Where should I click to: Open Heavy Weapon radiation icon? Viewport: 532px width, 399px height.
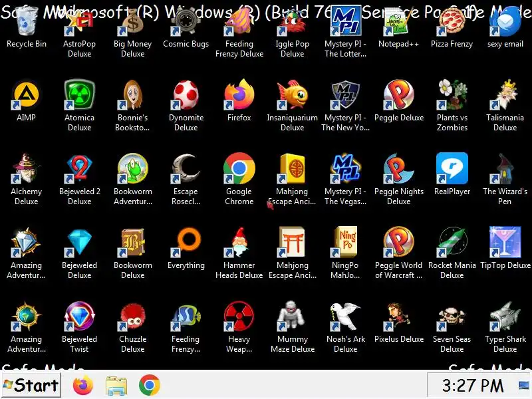click(239, 317)
